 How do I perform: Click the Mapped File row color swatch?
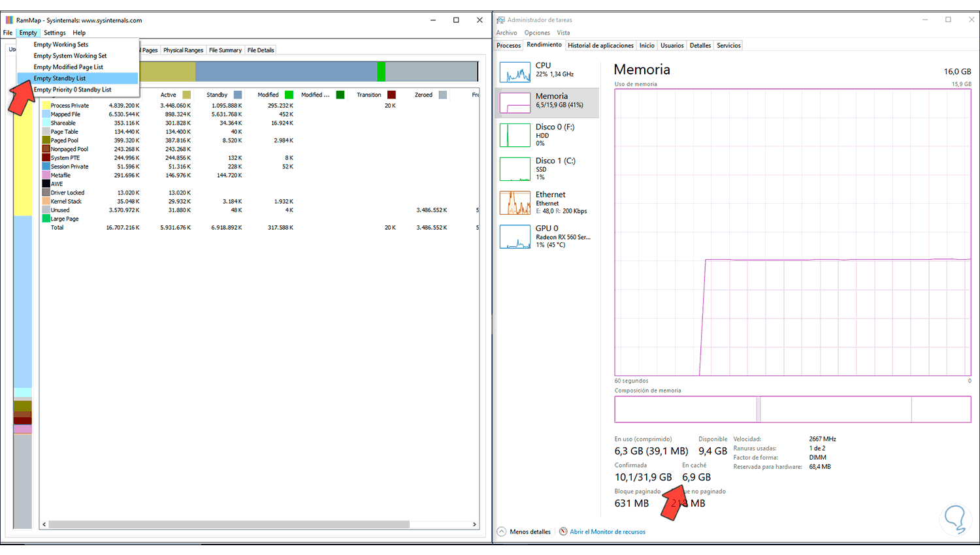click(x=46, y=114)
